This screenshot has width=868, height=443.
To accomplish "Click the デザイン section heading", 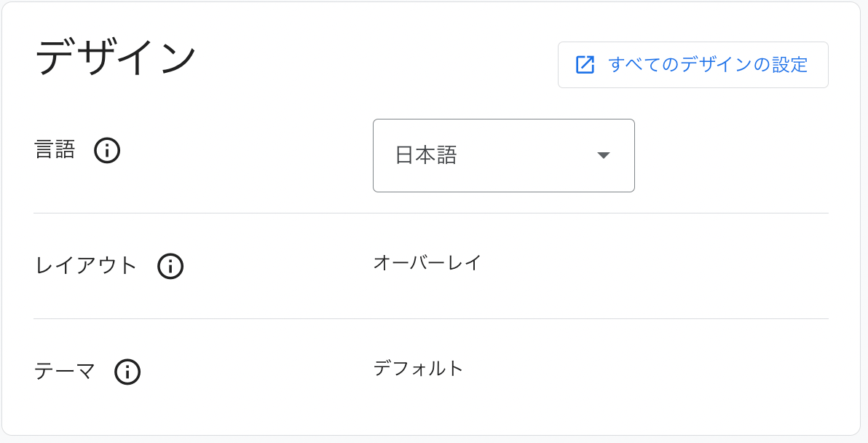I will [116, 58].
